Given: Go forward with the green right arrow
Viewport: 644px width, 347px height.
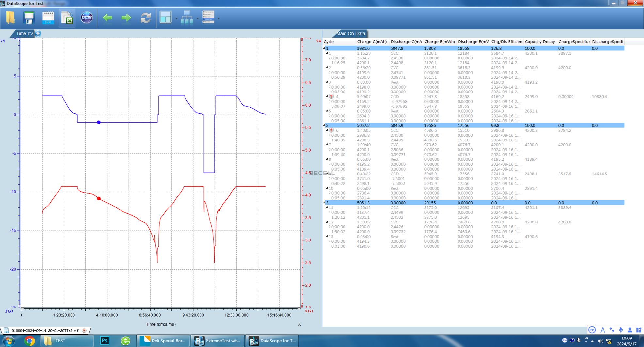Looking at the screenshot, I should (126, 18).
